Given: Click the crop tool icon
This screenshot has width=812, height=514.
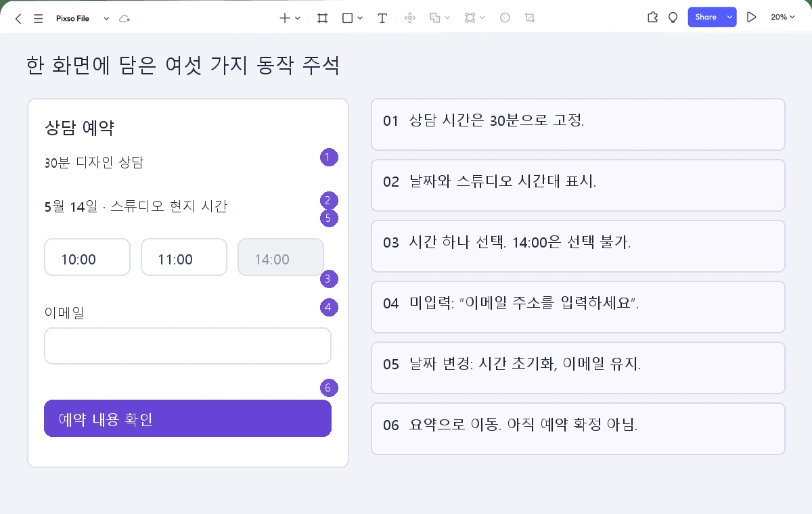Looking at the screenshot, I should tap(530, 18).
